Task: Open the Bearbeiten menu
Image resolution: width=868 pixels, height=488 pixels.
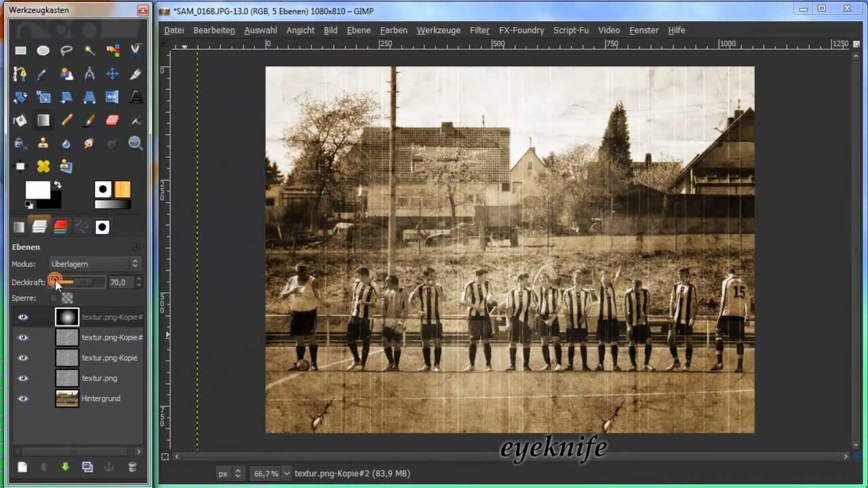Action: click(214, 30)
